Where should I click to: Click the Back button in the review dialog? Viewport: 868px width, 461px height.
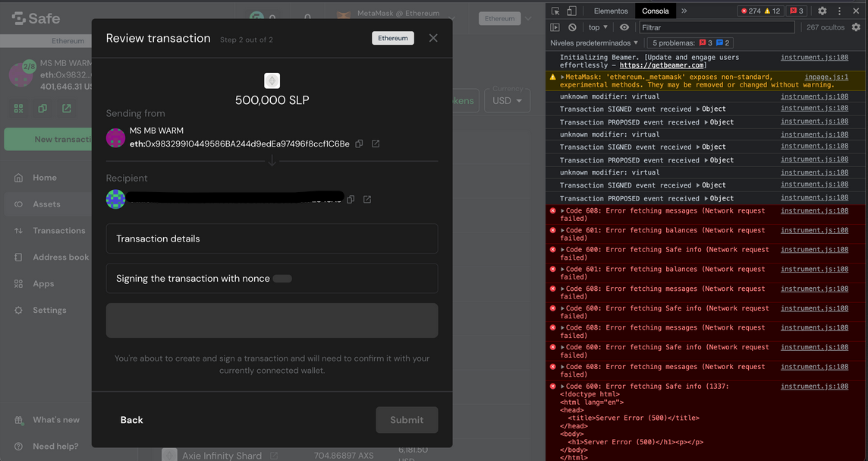[x=131, y=419]
